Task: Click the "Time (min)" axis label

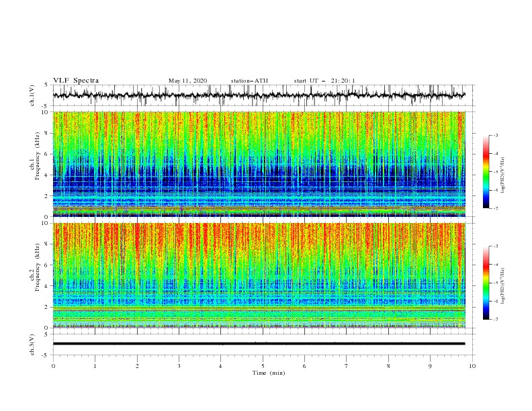Action: click(x=269, y=373)
